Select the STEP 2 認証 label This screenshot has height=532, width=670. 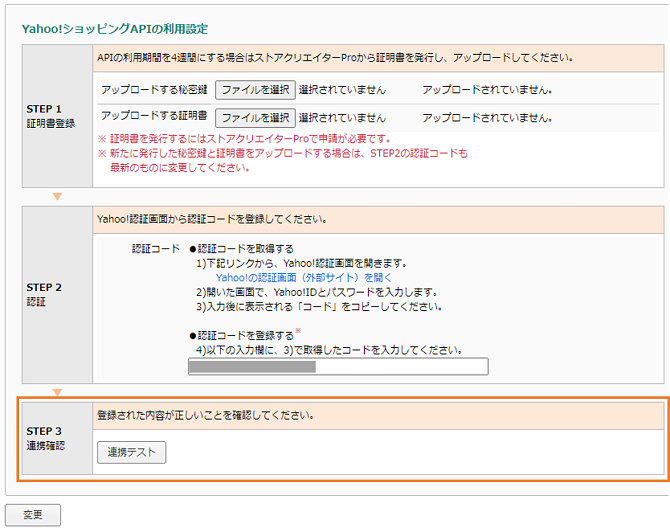point(44,294)
